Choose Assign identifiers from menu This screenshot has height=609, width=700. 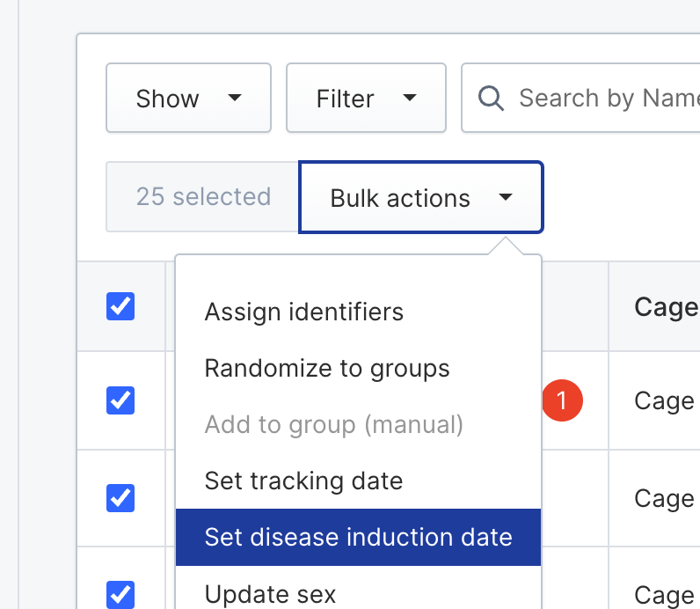(x=359, y=312)
